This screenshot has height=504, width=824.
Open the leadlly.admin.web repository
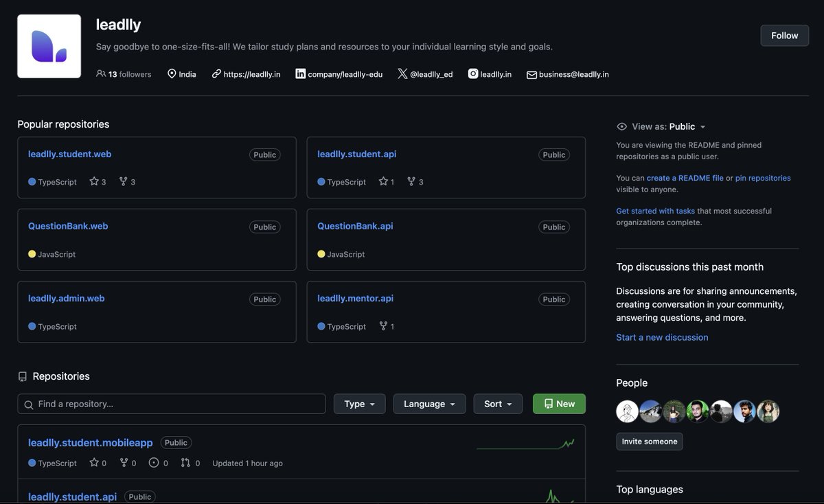(66, 298)
